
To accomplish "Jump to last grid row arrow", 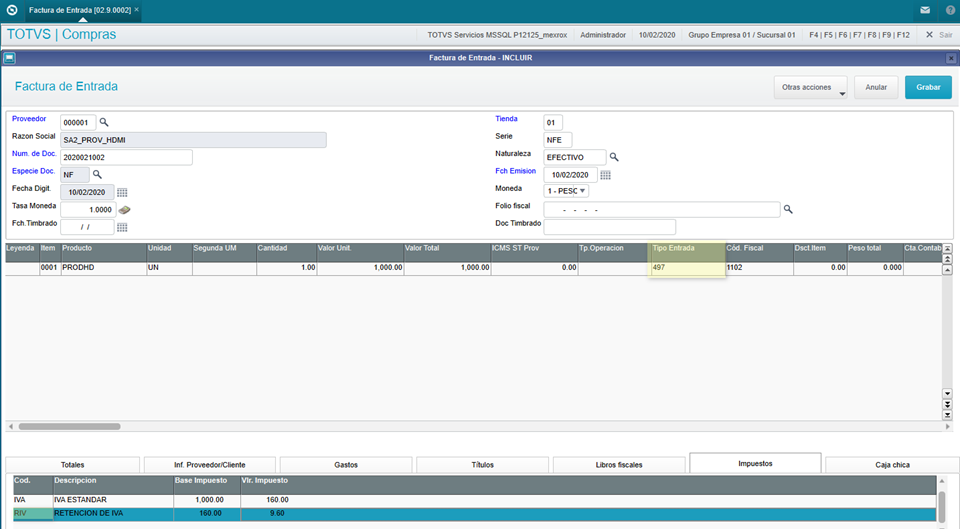I will (x=947, y=415).
